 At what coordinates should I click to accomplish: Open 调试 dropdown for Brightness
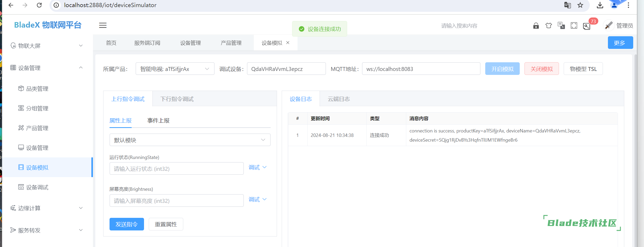coord(257,199)
